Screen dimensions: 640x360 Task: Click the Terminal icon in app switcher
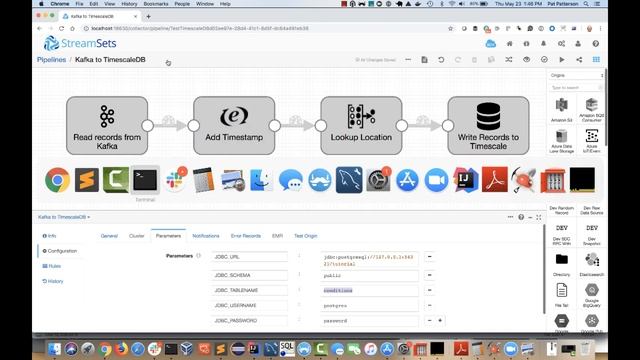145,180
